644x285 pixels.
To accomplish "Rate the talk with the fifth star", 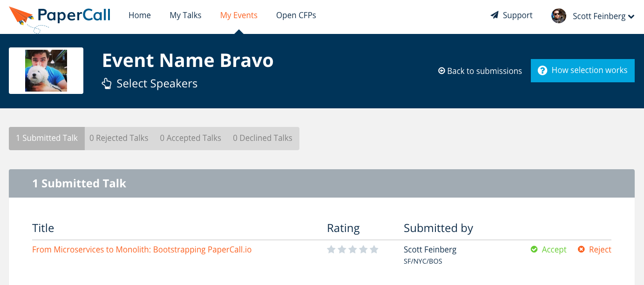I will tap(374, 250).
